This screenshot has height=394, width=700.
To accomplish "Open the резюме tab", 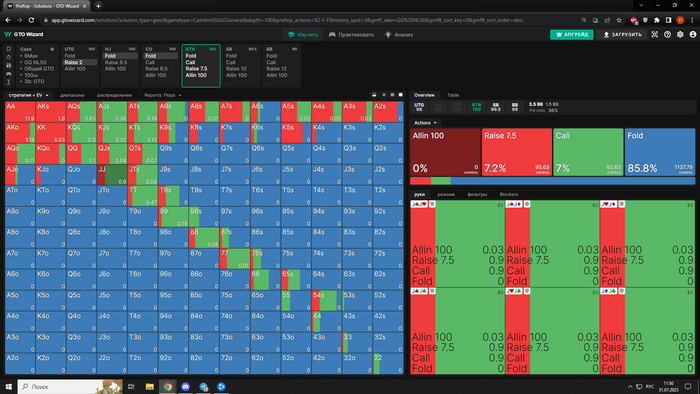I will (446, 194).
